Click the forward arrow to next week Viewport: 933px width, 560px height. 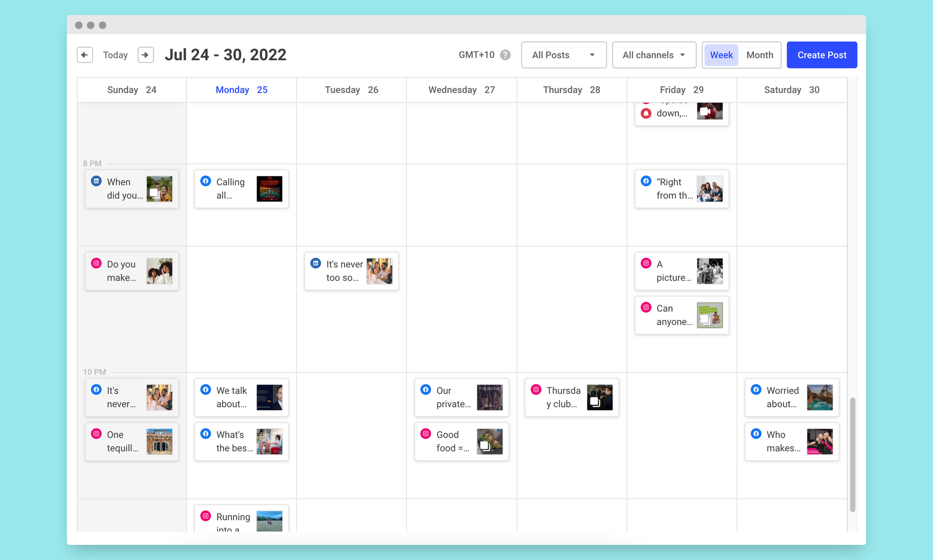tap(145, 55)
